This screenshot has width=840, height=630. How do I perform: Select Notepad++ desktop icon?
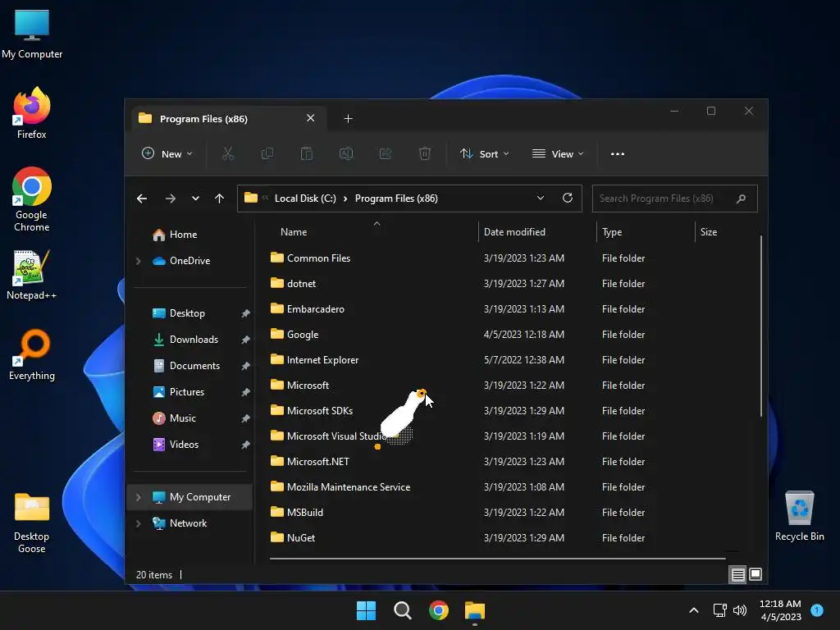tap(32, 275)
